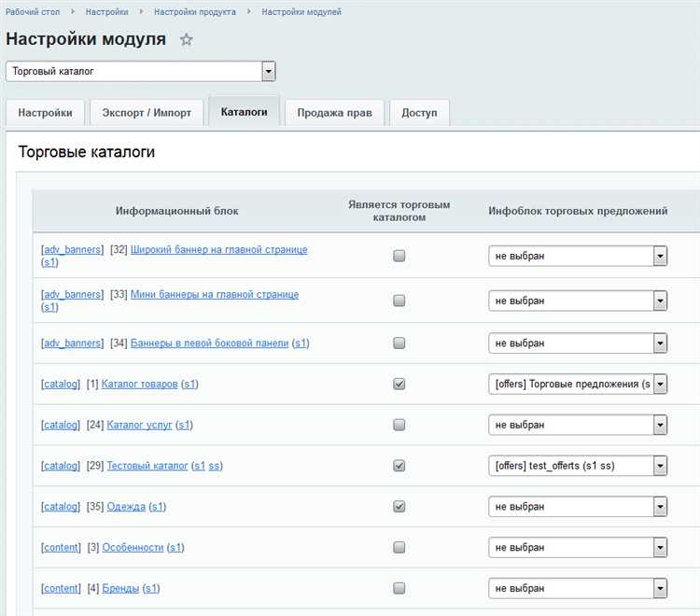Open the Каталог товаров infoblock link
Image resolution: width=700 pixels, height=616 pixels.
pos(139,384)
